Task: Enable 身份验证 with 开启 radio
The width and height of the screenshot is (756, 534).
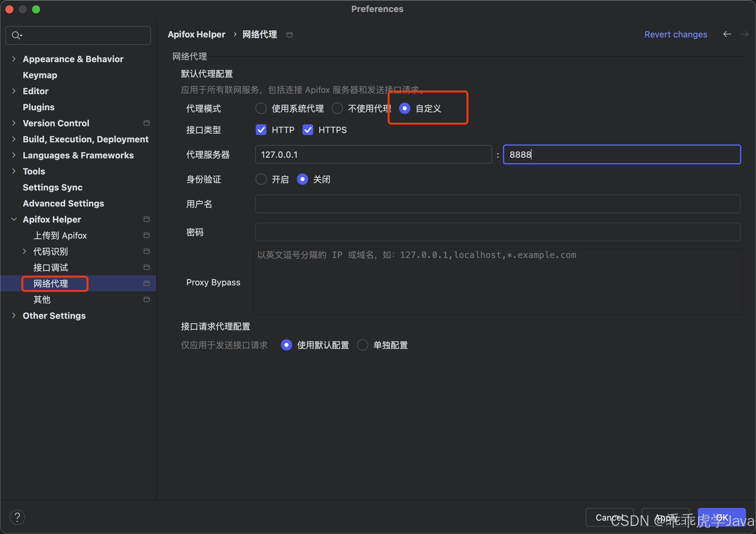Action: tap(261, 179)
